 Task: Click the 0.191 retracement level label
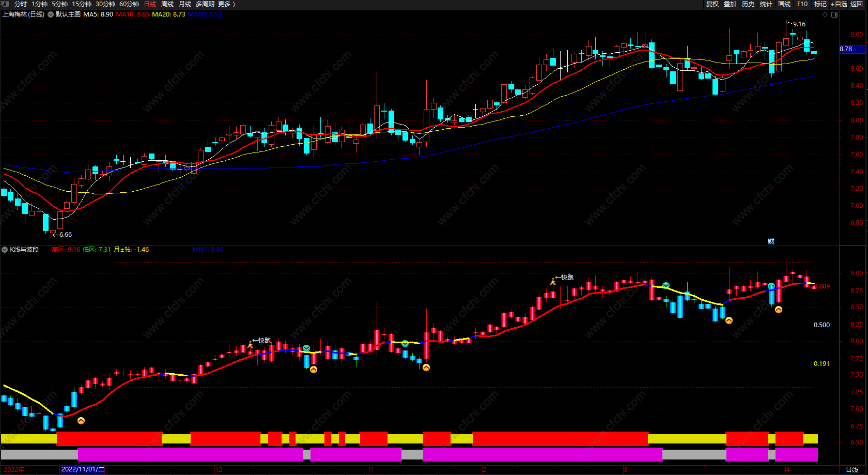pos(822,364)
